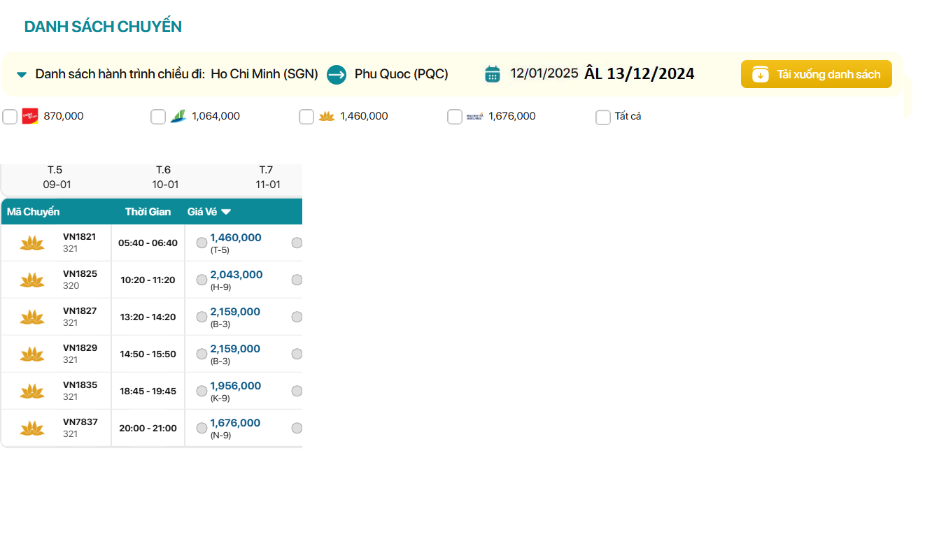Viewport: 932px width, 560px height.
Task: Click the Vietnam Airlines lotus icon next to 1,460,000
Action: 326,116
